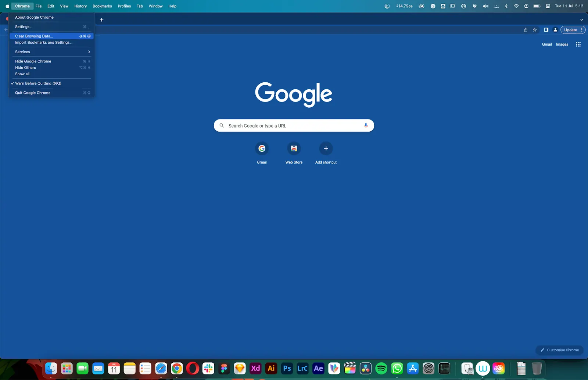Open the History menu
This screenshot has width=588, height=380.
pos(80,6)
